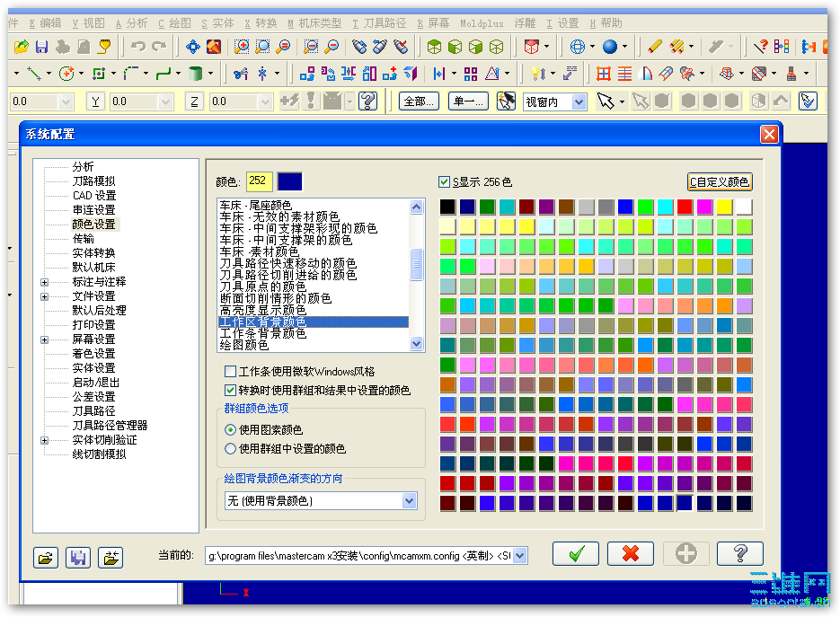This screenshot has height=617, width=840.
Task: Select CAD 设置 in the tree
Action: (94, 196)
